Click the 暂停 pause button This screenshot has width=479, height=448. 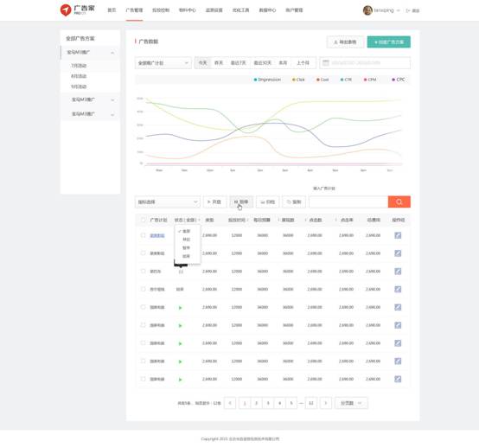tap(241, 202)
